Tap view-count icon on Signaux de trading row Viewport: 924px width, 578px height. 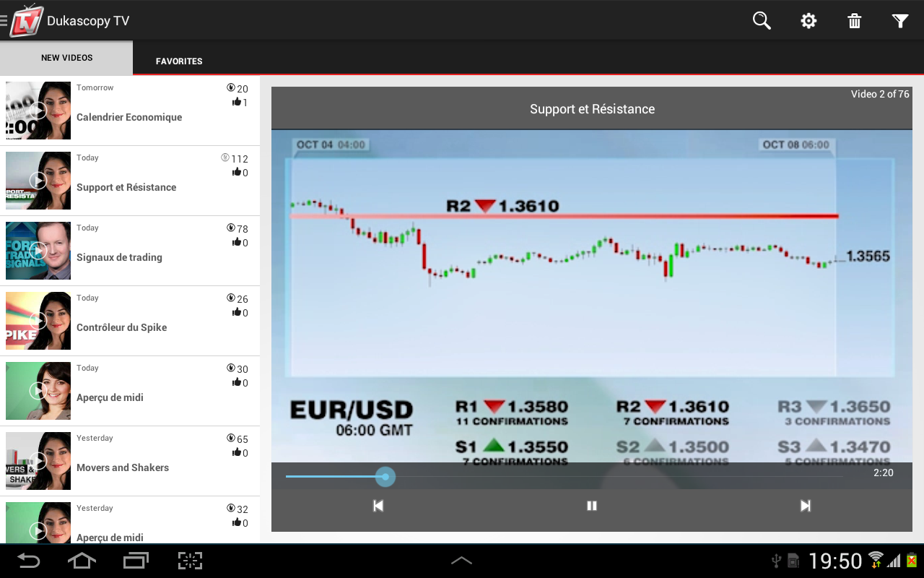coord(231,228)
